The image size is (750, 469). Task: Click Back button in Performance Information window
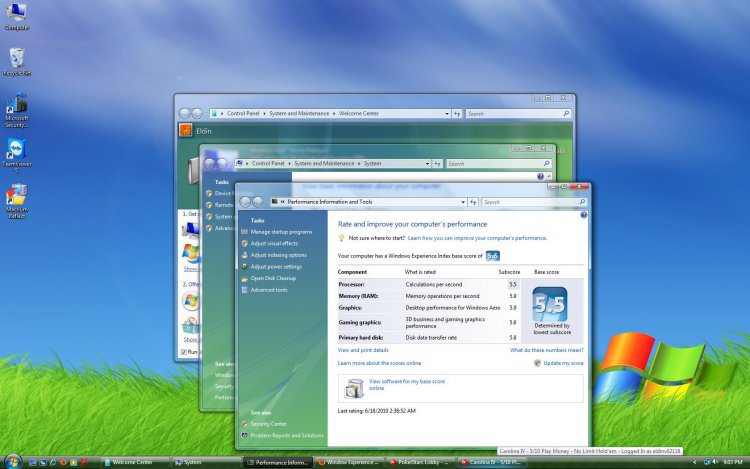[x=246, y=202]
